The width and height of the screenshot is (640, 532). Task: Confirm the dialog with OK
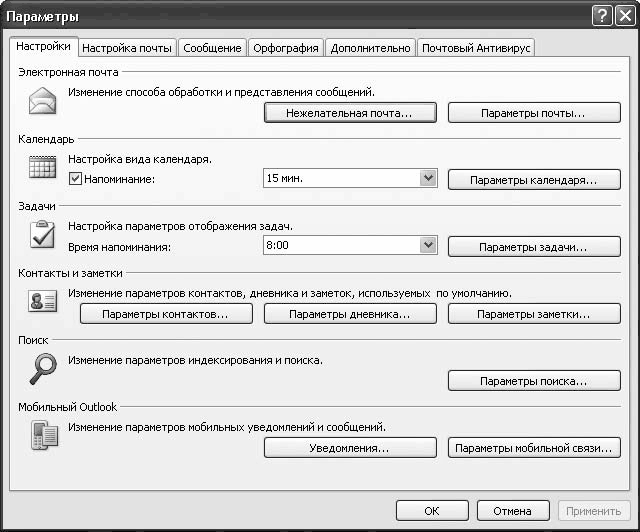pyautogui.click(x=431, y=510)
